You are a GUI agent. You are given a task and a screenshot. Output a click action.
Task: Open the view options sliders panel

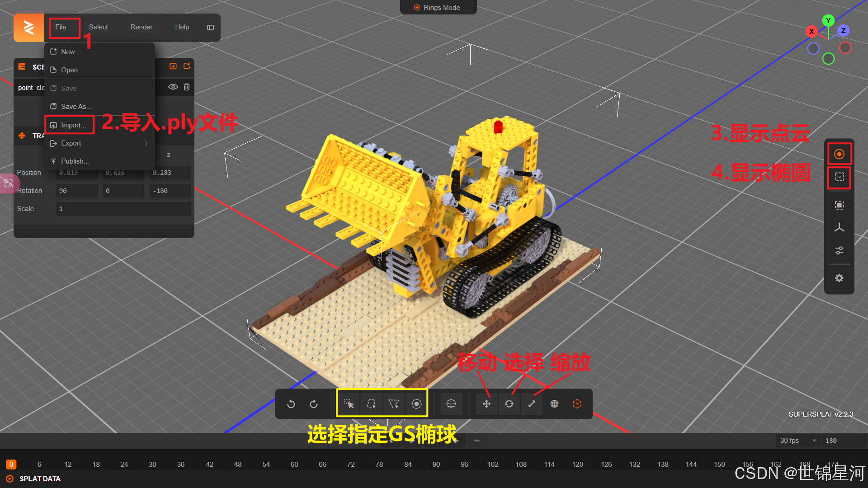click(839, 250)
